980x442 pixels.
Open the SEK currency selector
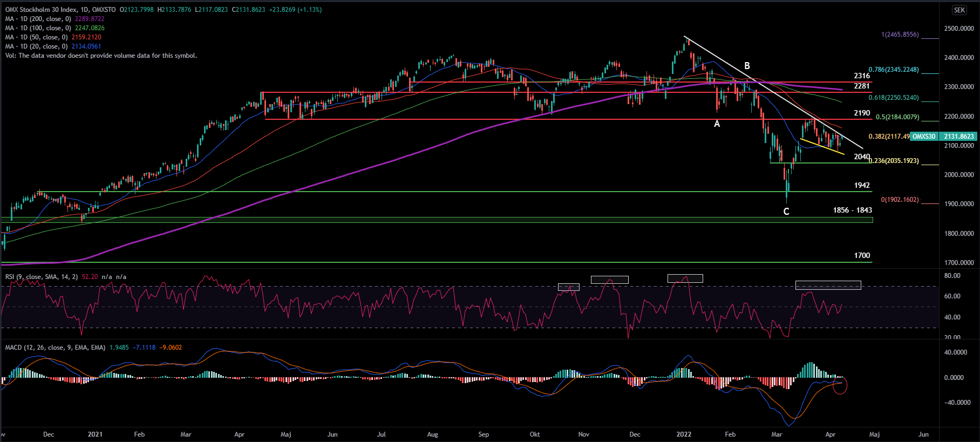pyautogui.click(x=959, y=10)
